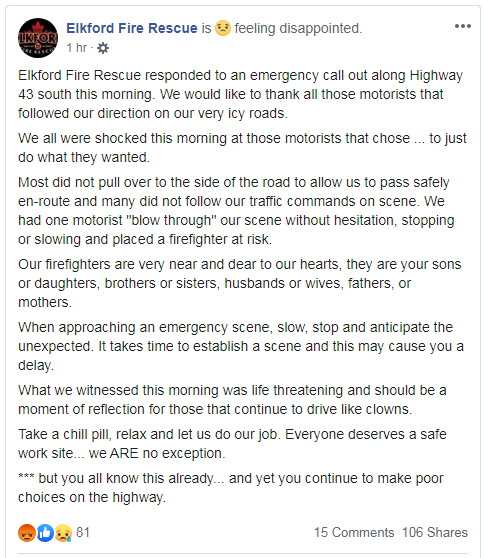
Task: Click the 'We all were shocked' paragraph
Action: (x=242, y=148)
